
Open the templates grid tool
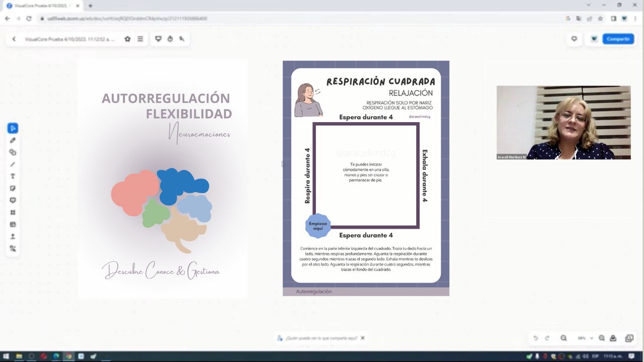(13, 213)
